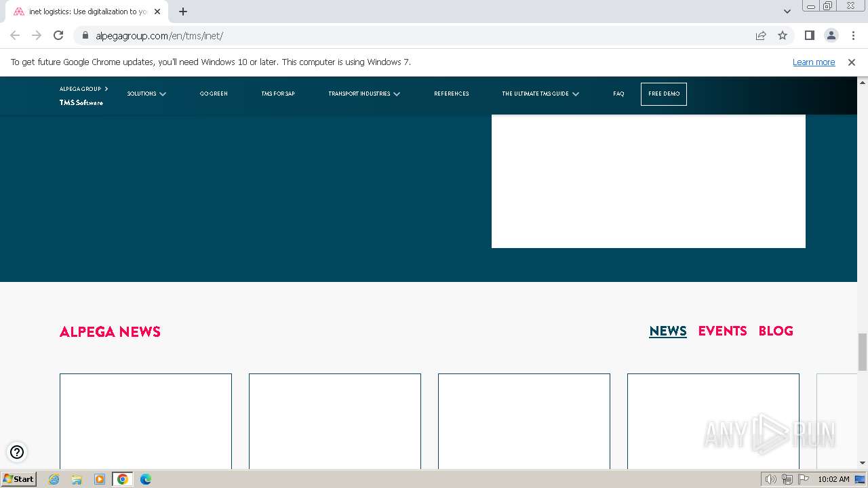Open TMS FOR SAP menu item
Viewport: 868px width, 488px height.
pos(278,94)
